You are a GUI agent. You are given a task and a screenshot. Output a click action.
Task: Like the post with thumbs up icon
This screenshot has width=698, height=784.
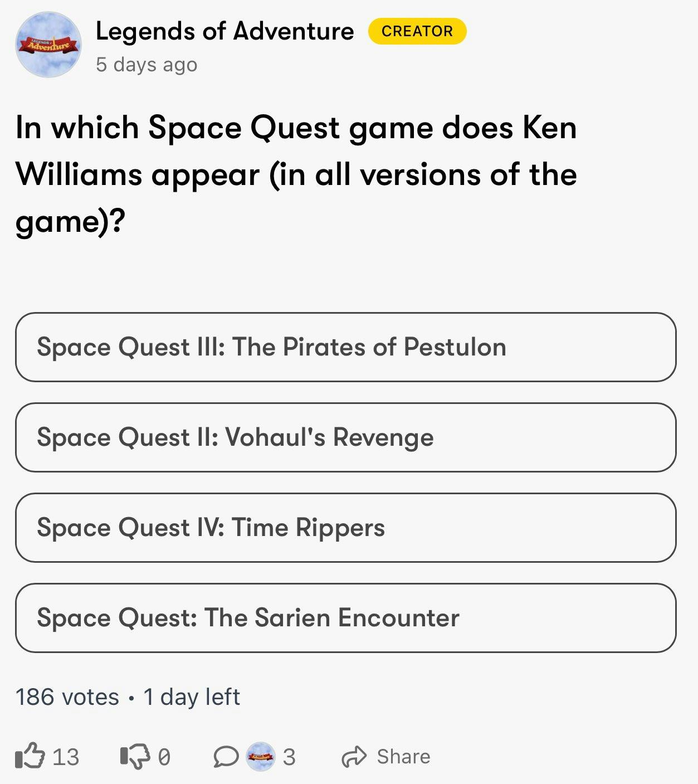coord(30,756)
